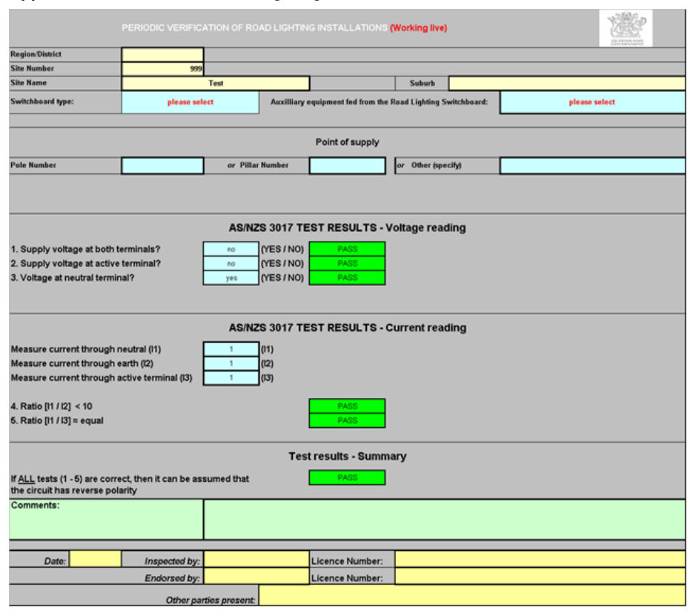Select the Date input field
This screenshot has height=616, width=696.
click(96, 559)
